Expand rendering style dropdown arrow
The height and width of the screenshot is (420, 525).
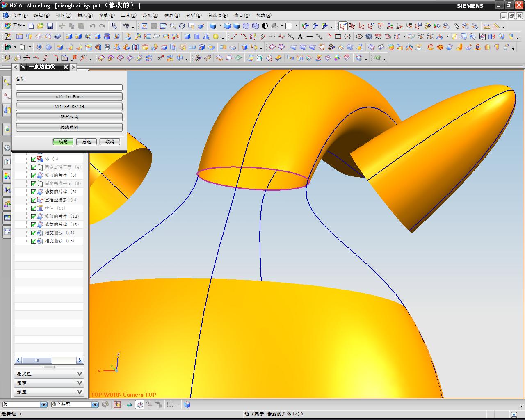(x=220, y=26)
